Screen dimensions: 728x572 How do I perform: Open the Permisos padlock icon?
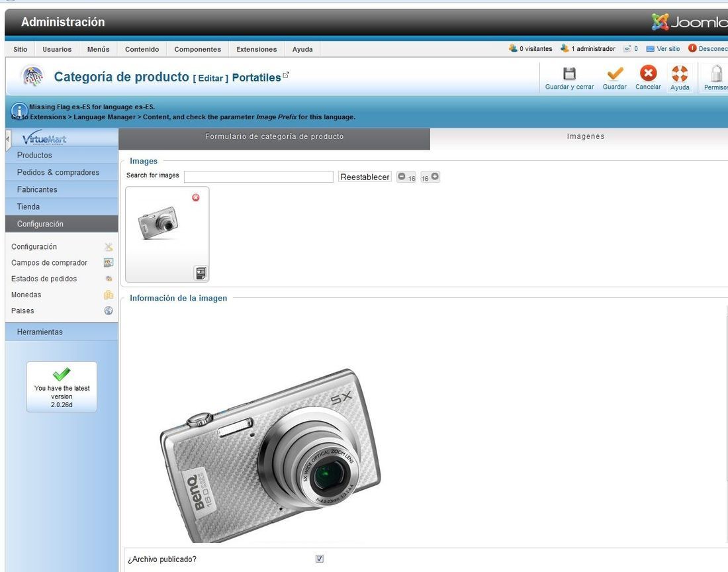716,73
